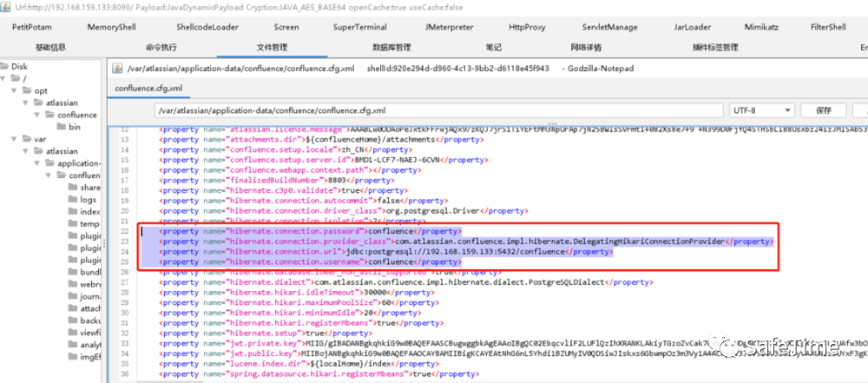The height and width of the screenshot is (383, 868).
Task: Switch to the HttpProxy tab
Action: click(527, 27)
